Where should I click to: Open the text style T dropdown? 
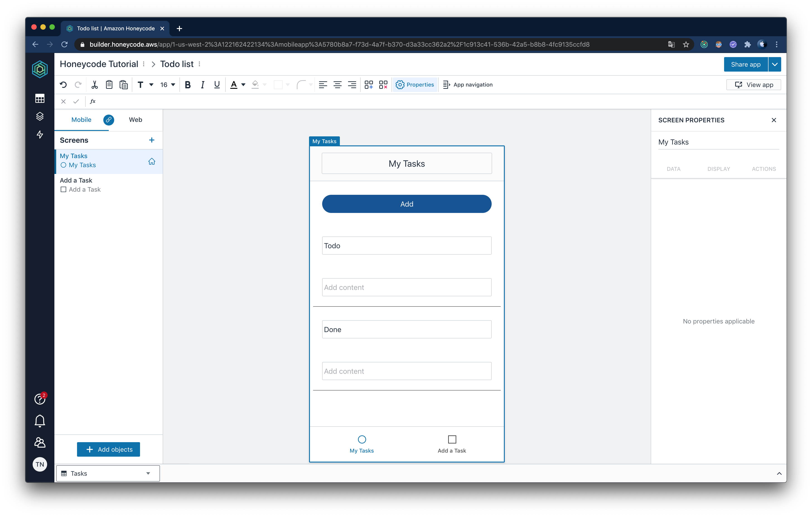coord(145,84)
